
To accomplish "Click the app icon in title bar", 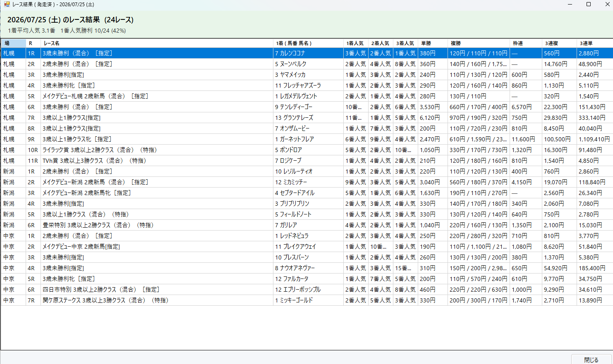I will 7,4.
